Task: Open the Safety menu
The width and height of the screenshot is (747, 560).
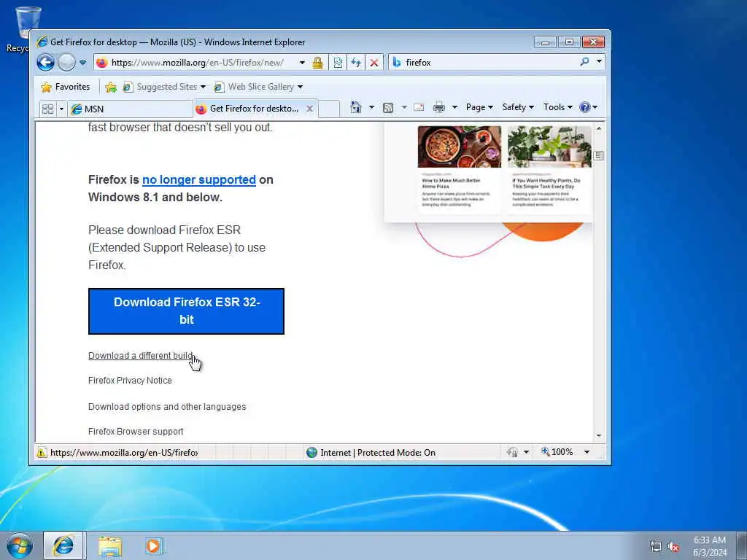Action: pos(518,107)
